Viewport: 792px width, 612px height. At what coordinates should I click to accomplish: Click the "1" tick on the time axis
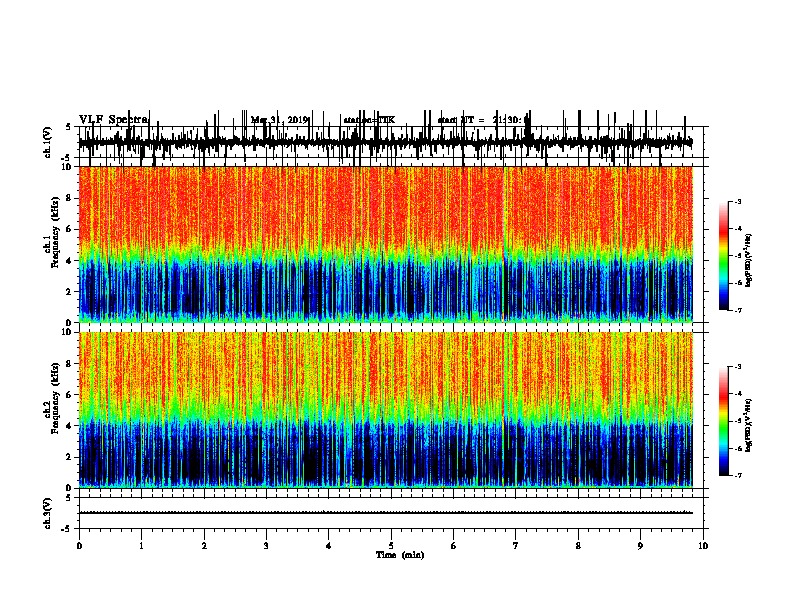point(141,546)
